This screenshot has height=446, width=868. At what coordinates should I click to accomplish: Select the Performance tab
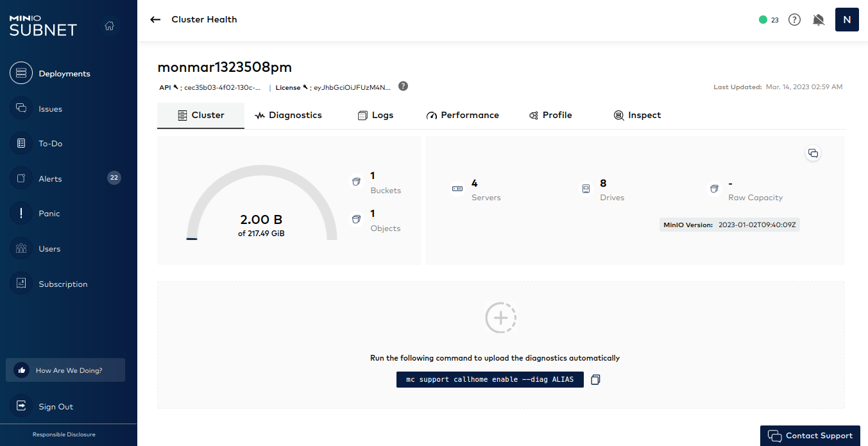pos(462,116)
